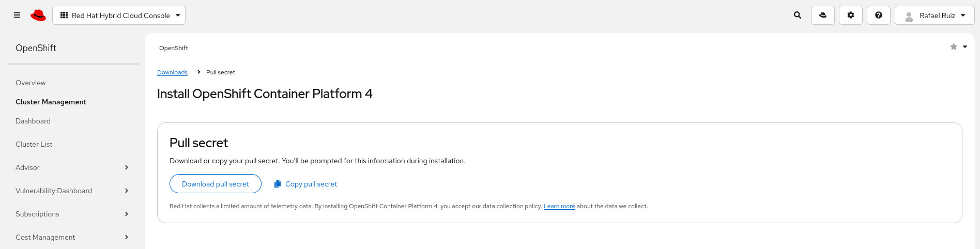This screenshot has width=980, height=249.
Task: Click the red fedora hat button
Action: pos(823,15)
